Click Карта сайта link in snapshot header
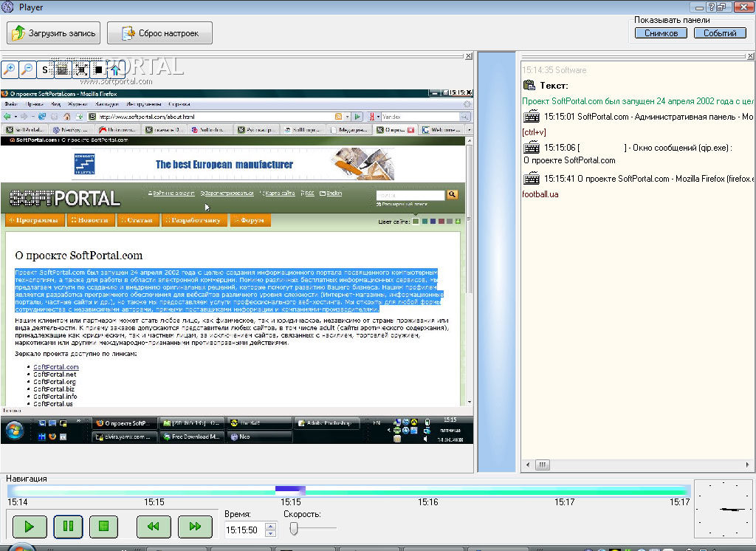 (x=280, y=193)
